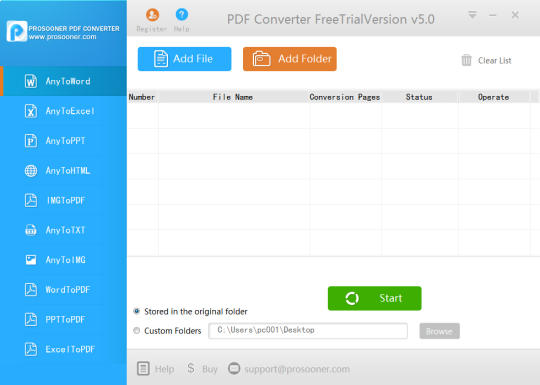Click the ExcelToPDF file icon
The image size is (540, 385).
[x=31, y=349]
